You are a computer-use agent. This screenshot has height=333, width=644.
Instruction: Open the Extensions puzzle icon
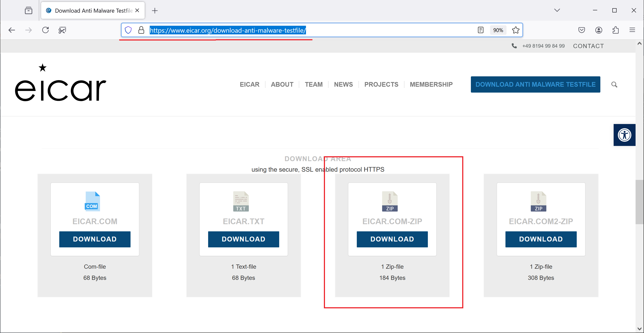click(x=616, y=30)
